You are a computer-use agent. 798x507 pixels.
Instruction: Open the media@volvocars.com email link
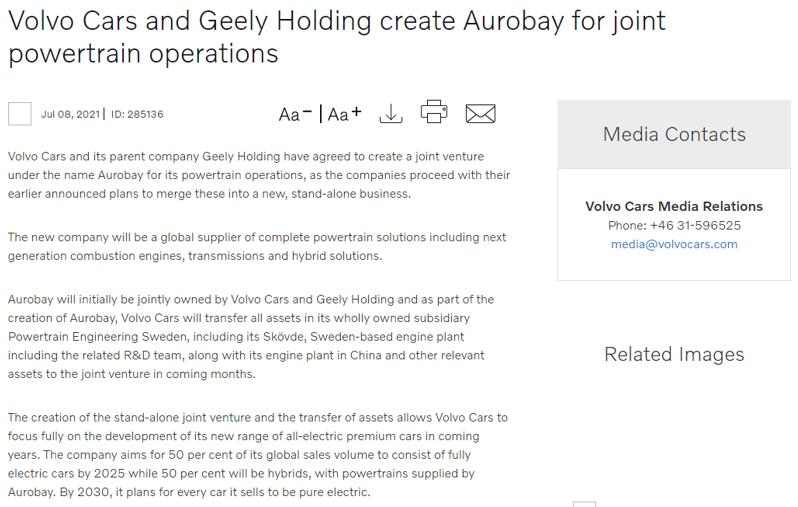pyautogui.click(x=674, y=244)
